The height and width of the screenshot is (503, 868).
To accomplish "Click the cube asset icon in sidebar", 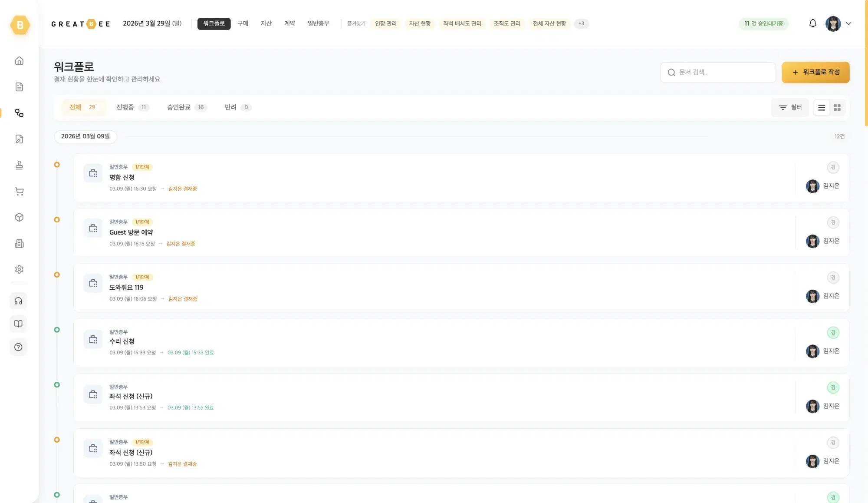I will click(x=19, y=217).
